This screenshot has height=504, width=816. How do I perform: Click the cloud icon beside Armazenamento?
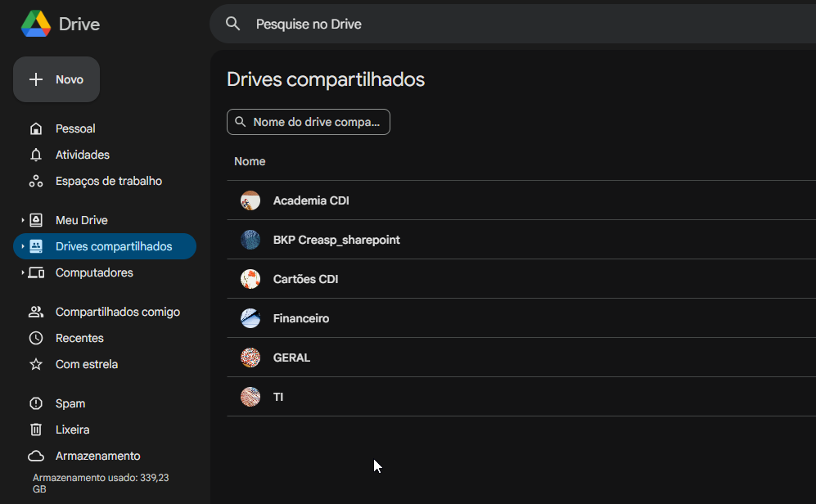tap(36, 457)
